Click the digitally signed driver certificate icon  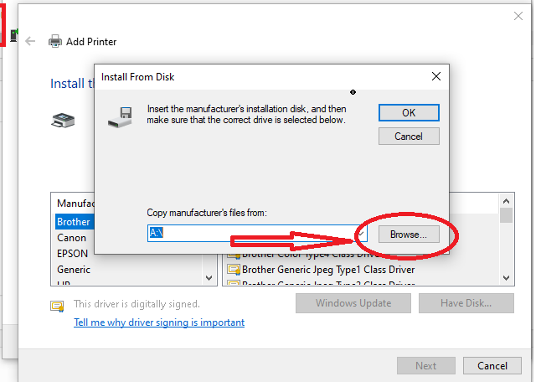pyautogui.click(x=58, y=305)
